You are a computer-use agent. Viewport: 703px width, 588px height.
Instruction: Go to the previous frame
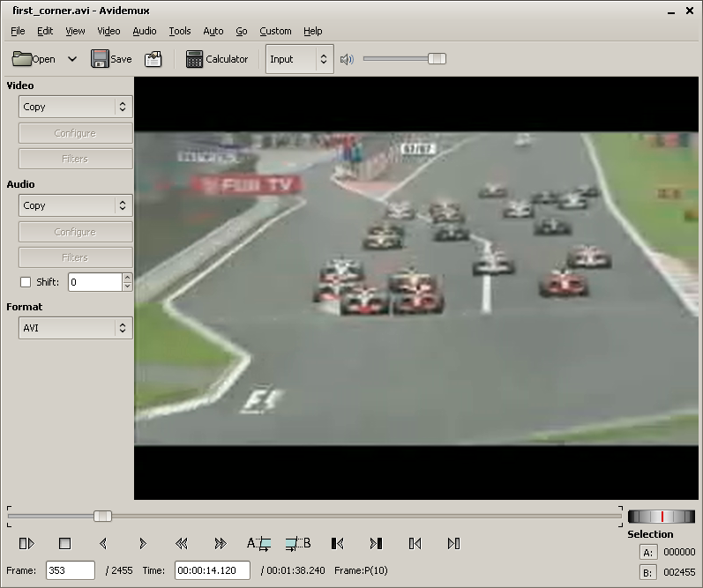pos(103,543)
